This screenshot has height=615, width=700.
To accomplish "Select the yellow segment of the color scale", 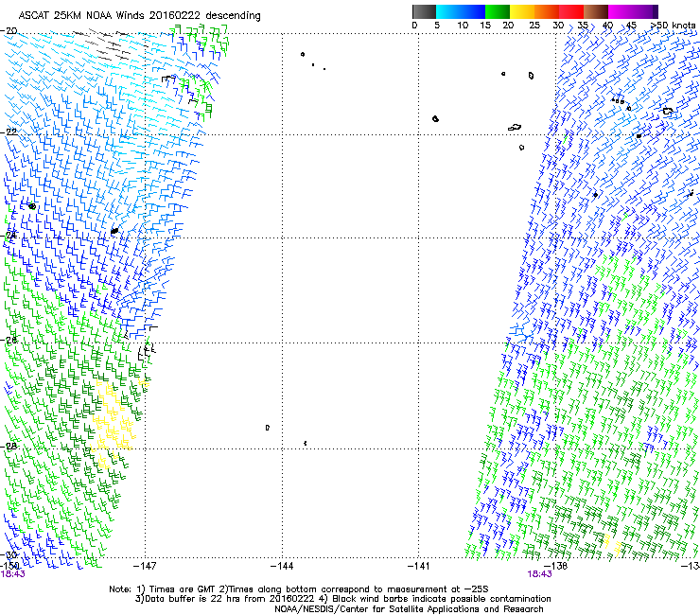I will 522,11.
